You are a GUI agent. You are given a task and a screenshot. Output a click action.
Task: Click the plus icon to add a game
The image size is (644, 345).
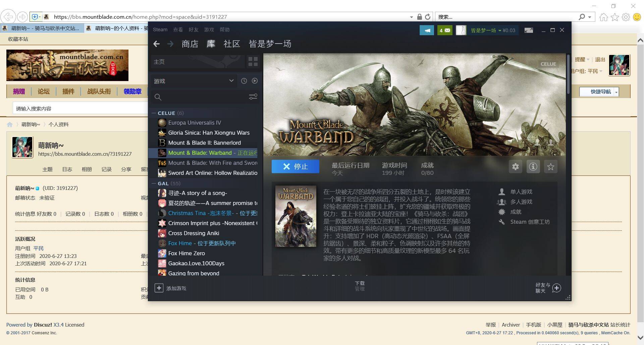[159, 288]
